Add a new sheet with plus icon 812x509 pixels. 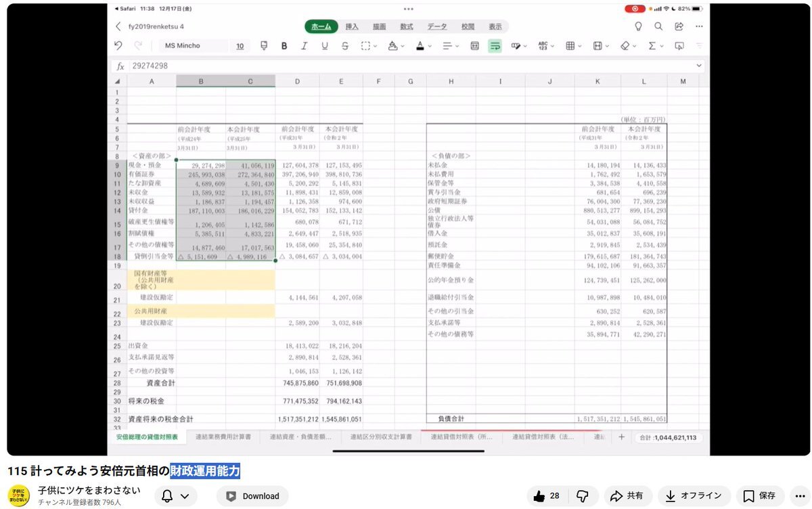point(621,437)
